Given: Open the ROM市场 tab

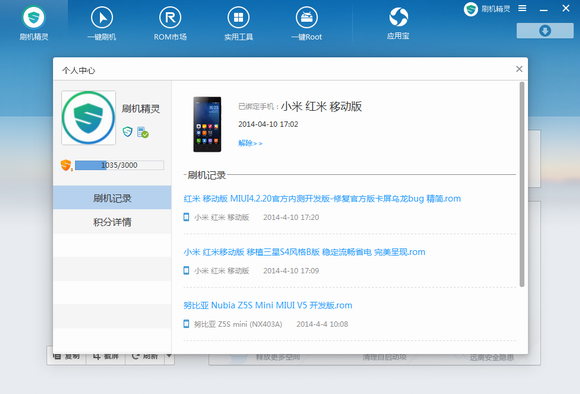Looking at the screenshot, I should (170, 23).
